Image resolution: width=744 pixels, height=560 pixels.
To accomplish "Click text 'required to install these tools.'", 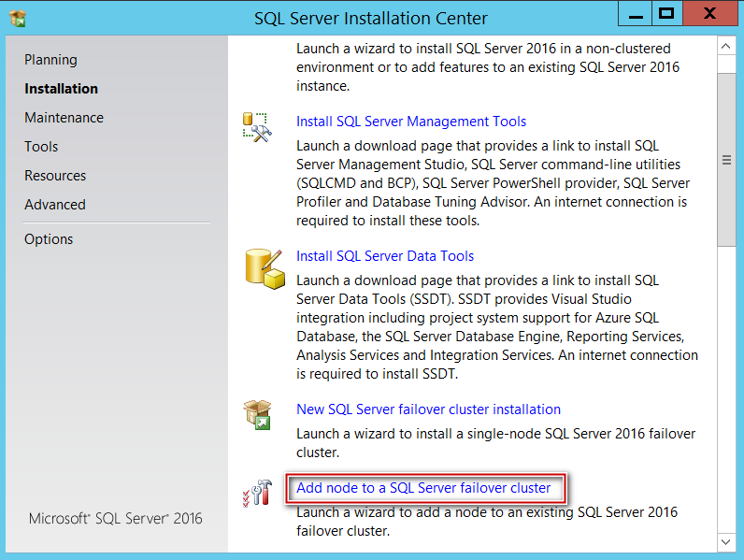I will coord(388,221).
